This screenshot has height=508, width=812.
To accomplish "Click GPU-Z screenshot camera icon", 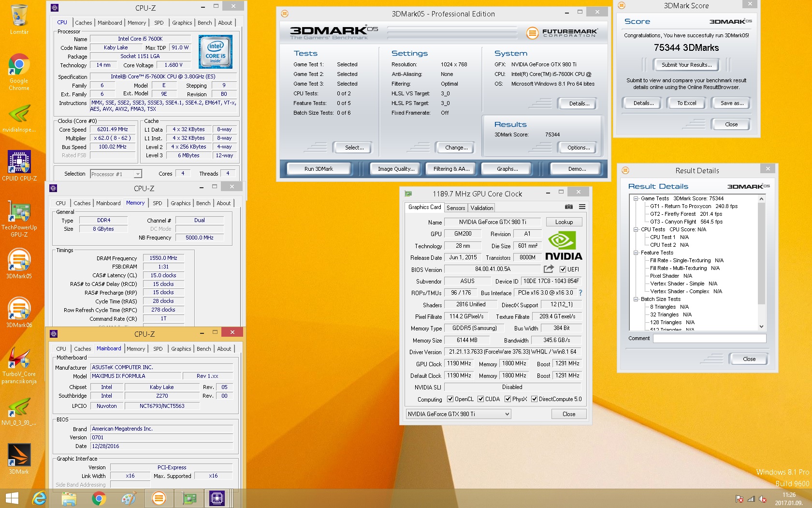I will point(569,207).
